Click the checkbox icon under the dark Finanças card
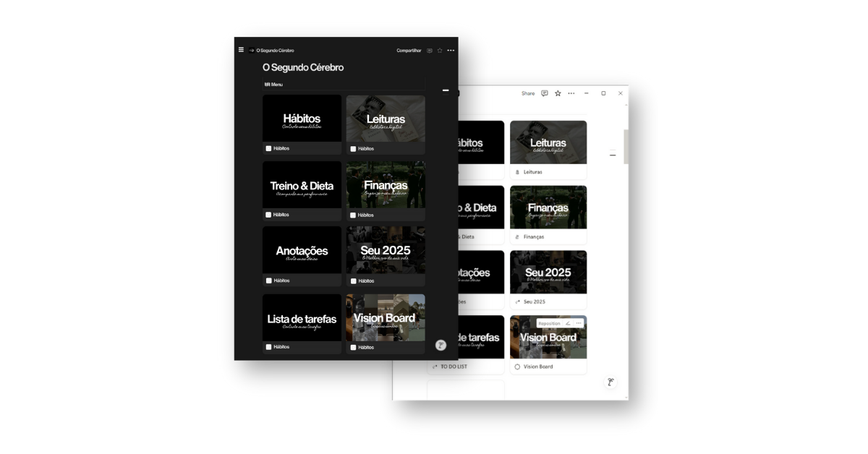Screen dimensions: 868x454 tap(353, 215)
